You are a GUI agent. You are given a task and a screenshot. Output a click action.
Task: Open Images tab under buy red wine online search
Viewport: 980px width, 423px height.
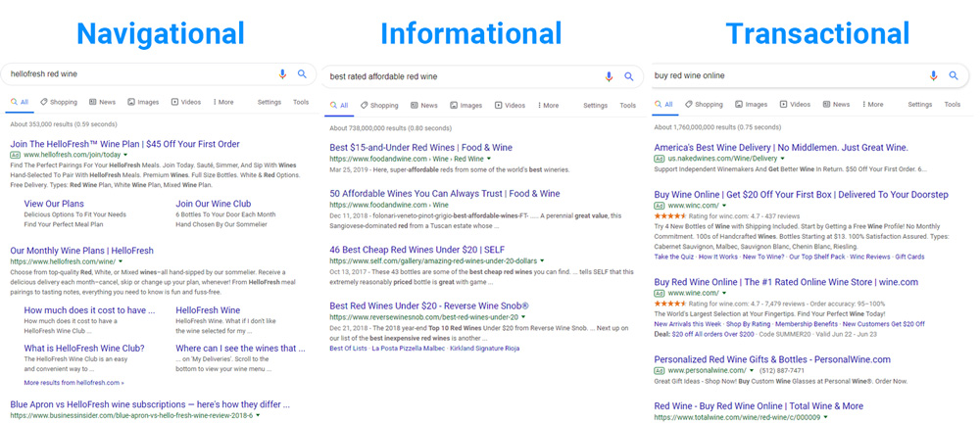click(751, 105)
